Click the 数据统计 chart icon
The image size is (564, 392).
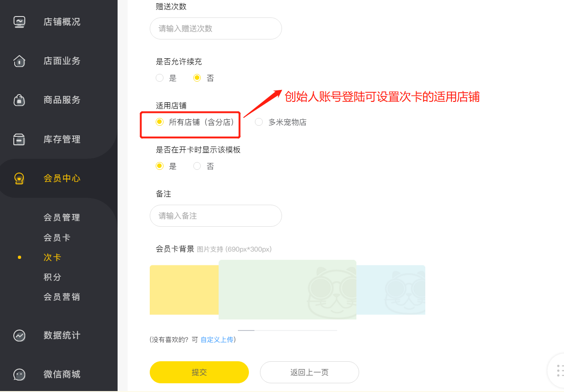(x=19, y=336)
